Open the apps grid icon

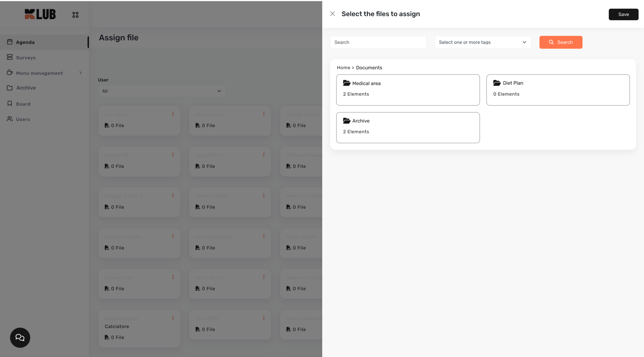coord(75,15)
